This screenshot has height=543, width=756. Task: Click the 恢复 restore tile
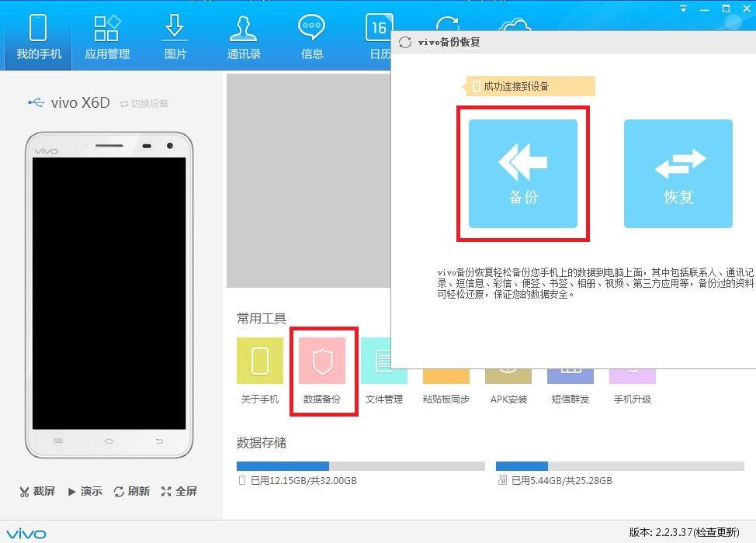(678, 174)
